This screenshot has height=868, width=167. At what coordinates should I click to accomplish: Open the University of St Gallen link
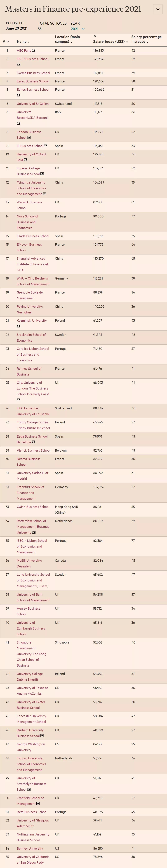click(33, 104)
